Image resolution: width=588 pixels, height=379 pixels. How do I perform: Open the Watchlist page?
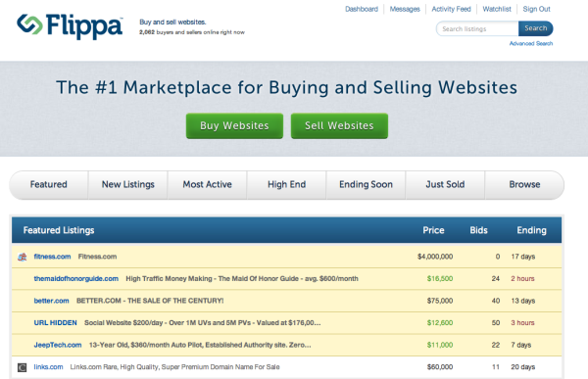click(x=497, y=9)
